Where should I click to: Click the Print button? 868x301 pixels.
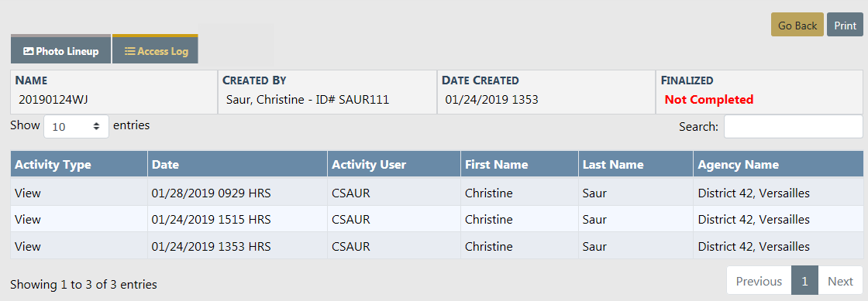[x=845, y=26]
